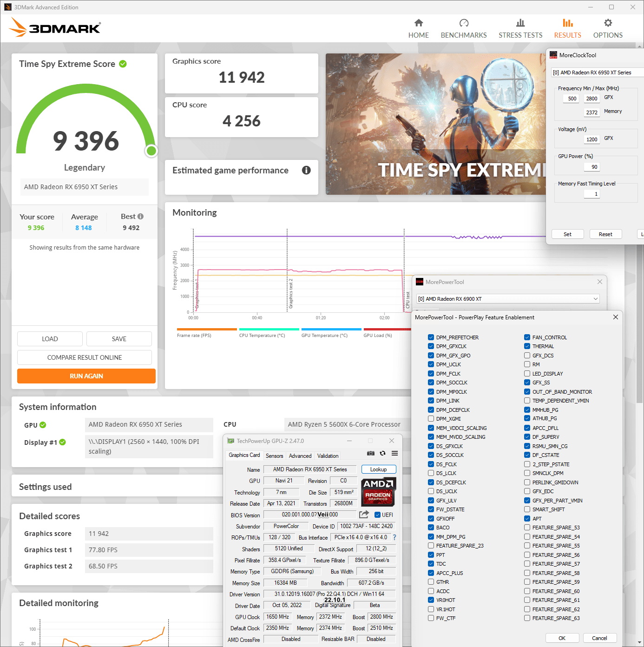The width and height of the screenshot is (644, 647).
Task: Toggle the THERMAL checkbox
Action: click(x=527, y=346)
